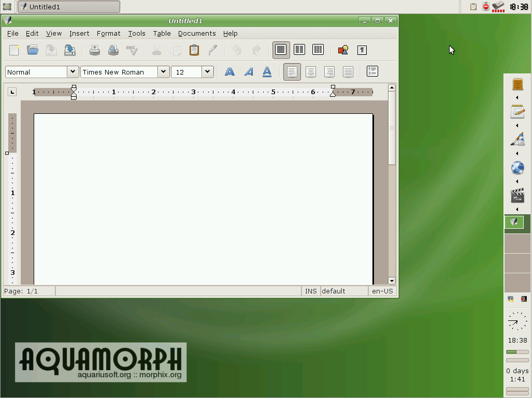Click the Save As toolbar icon
This screenshot has width=532, height=398.
[69, 50]
